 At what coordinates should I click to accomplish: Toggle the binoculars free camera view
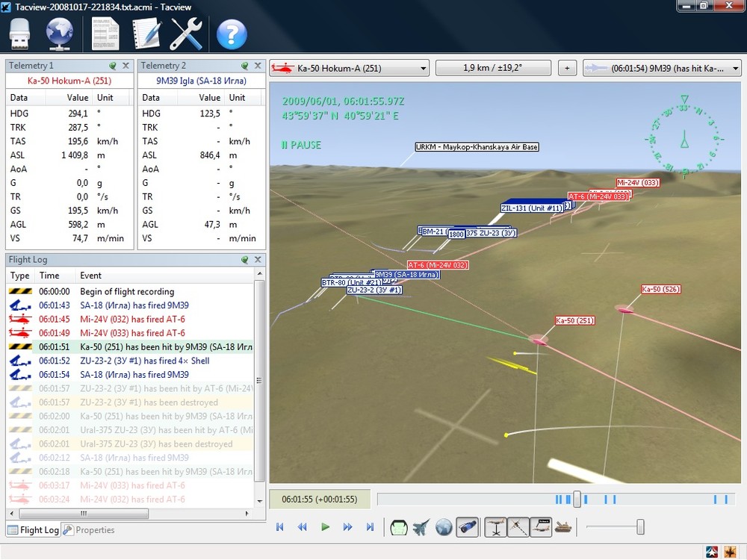pyautogui.click(x=468, y=527)
